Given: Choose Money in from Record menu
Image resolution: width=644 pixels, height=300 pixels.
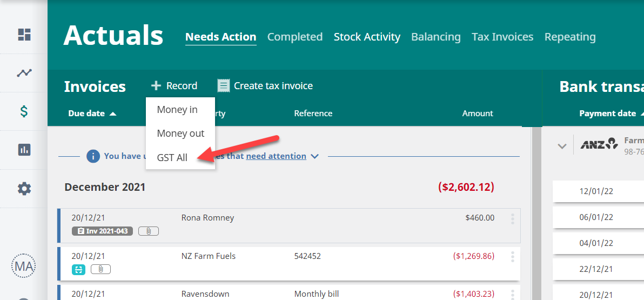Looking at the screenshot, I should (177, 110).
